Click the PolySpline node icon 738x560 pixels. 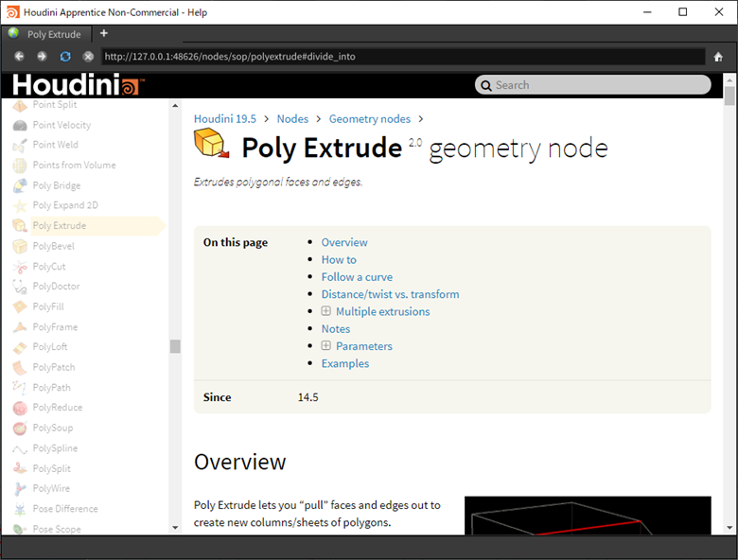click(x=20, y=448)
